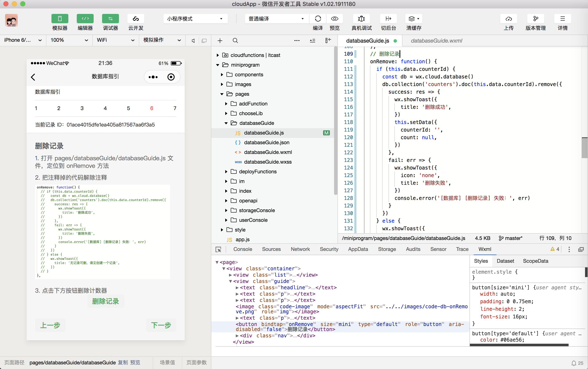This screenshot has height=369, width=588.
Task: Expand the addFunction folder
Action: pos(246,104)
